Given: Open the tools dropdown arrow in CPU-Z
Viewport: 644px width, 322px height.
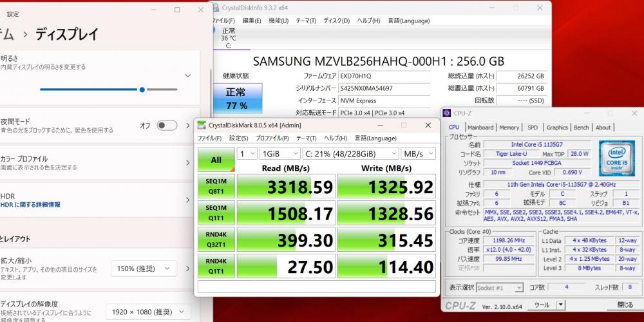Looking at the screenshot, I should point(561,305).
